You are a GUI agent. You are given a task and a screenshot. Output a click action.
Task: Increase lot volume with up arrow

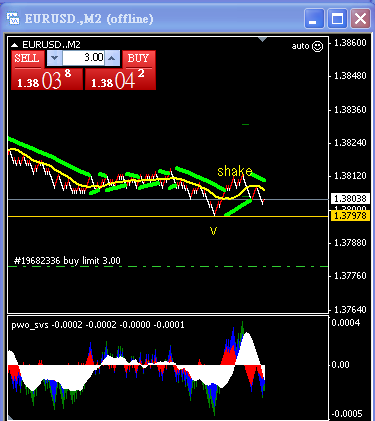click(x=112, y=58)
